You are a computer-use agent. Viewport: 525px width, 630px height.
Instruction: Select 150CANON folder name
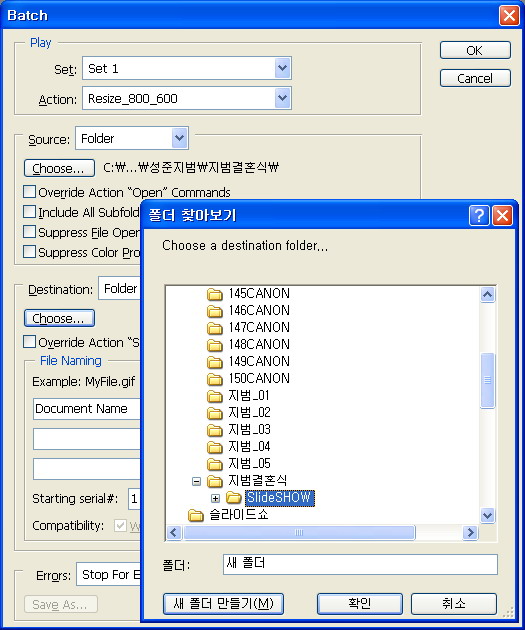click(259, 378)
